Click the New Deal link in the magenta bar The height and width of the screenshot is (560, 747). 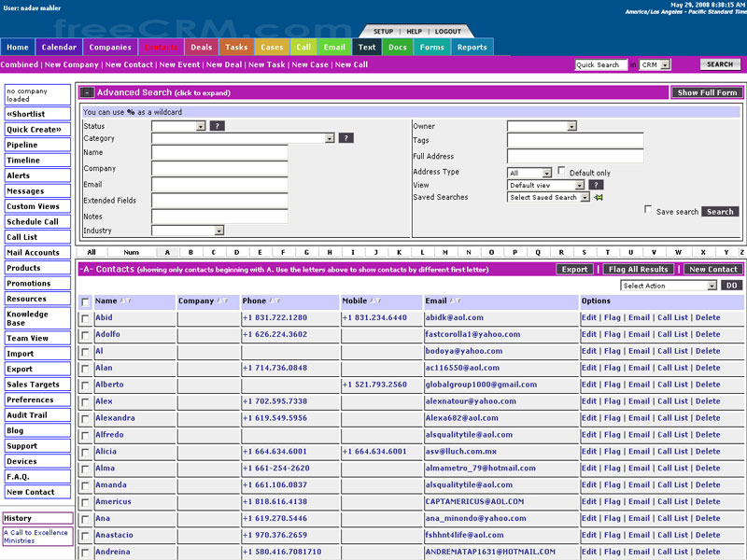click(x=224, y=64)
